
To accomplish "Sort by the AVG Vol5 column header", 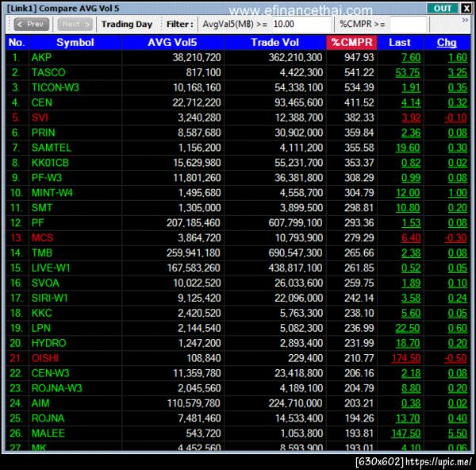I will click(x=172, y=43).
